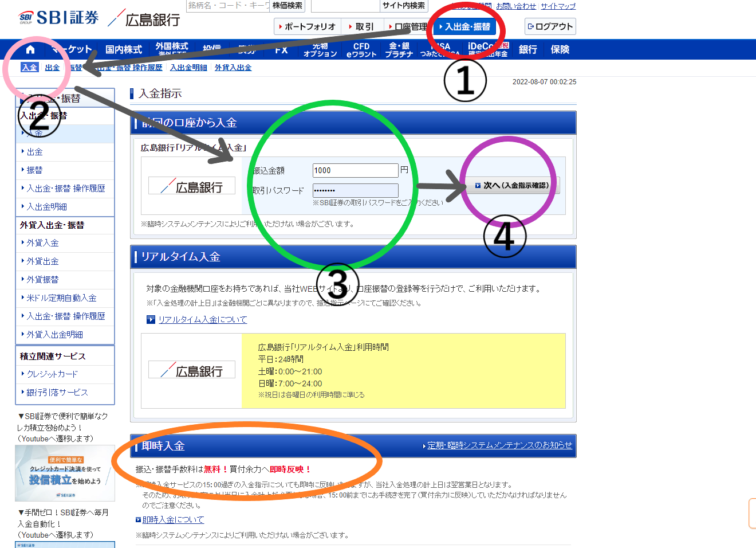Click the 投信積立 credit card banner

[x=65, y=473]
